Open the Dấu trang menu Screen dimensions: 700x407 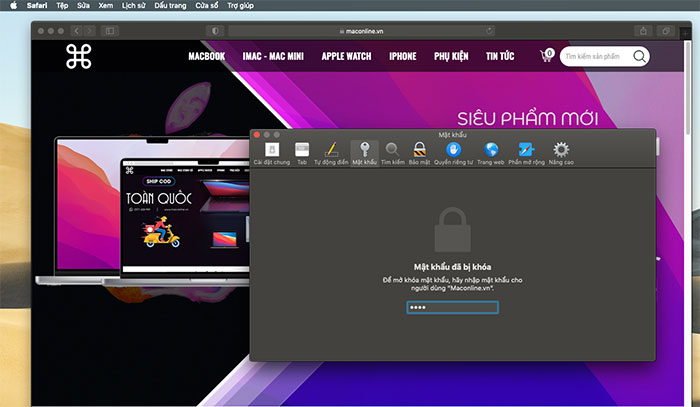170,5
